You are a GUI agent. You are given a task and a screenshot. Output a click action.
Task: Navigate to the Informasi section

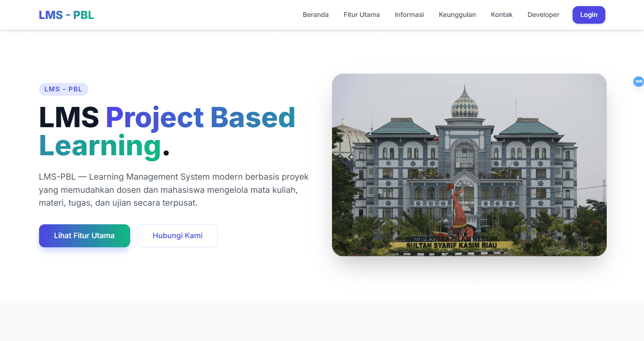tap(409, 15)
